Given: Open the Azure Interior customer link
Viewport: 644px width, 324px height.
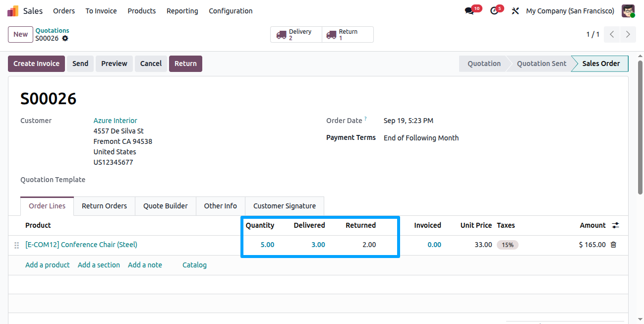Looking at the screenshot, I should (116, 121).
